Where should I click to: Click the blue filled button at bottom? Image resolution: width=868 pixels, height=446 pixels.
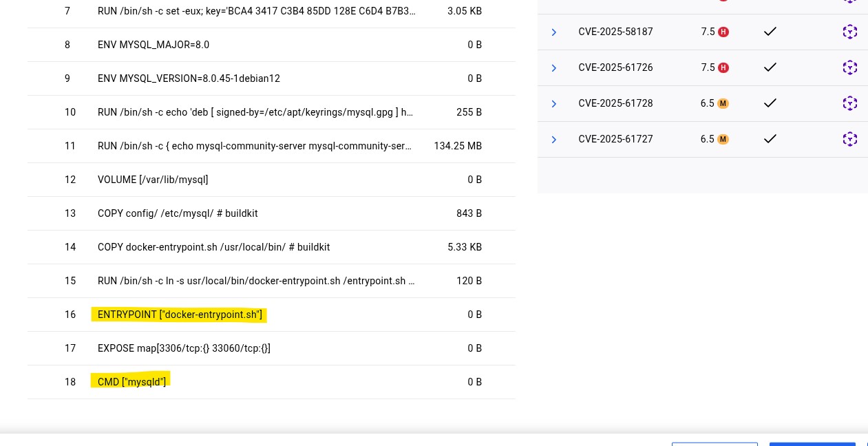point(812,443)
